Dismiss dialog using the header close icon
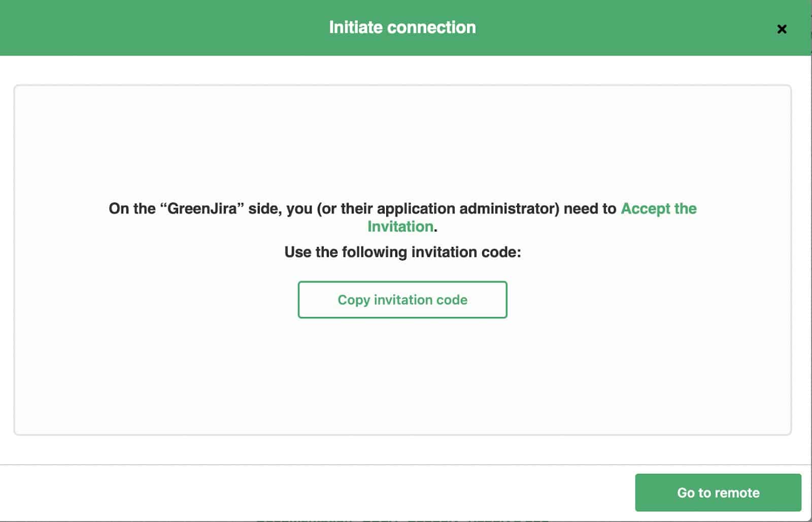The image size is (812, 522). (x=782, y=29)
